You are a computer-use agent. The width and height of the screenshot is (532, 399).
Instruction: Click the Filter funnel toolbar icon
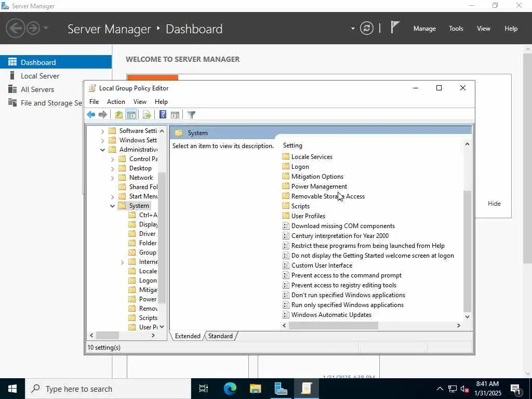191,115
